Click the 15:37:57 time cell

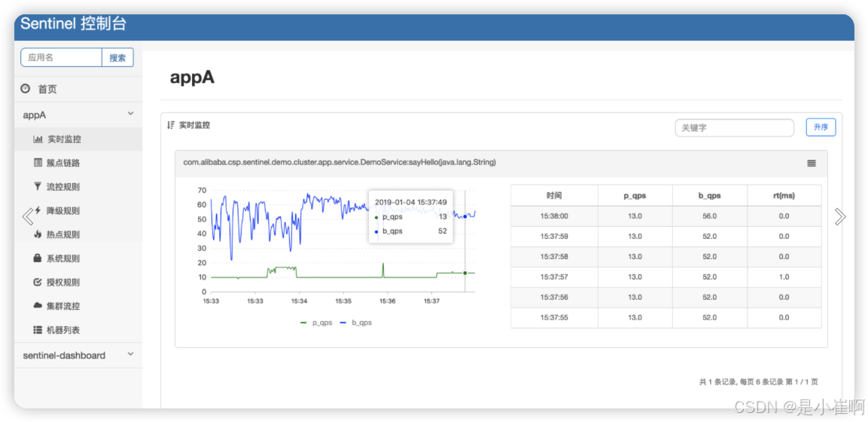pos(554,277)
